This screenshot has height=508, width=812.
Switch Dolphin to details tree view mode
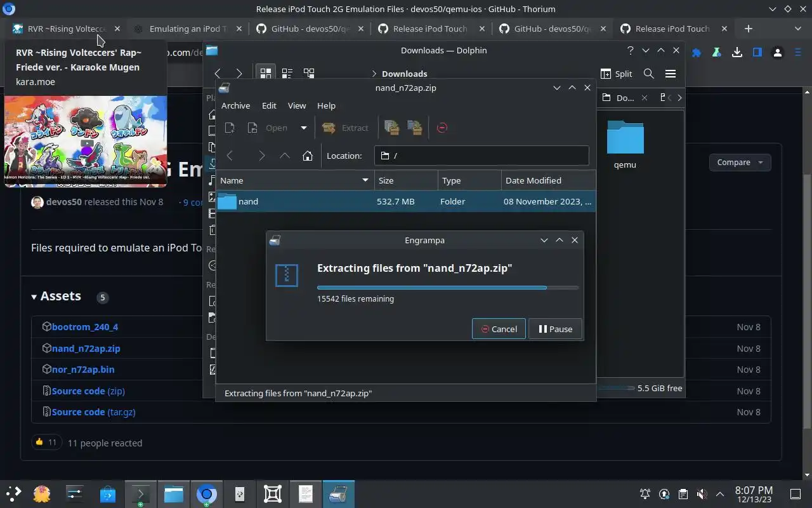tap(309, 74)
